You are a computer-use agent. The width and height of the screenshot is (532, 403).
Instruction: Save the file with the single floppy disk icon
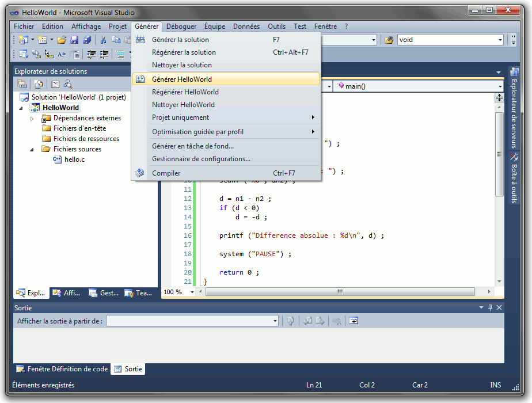click(74, 40)
